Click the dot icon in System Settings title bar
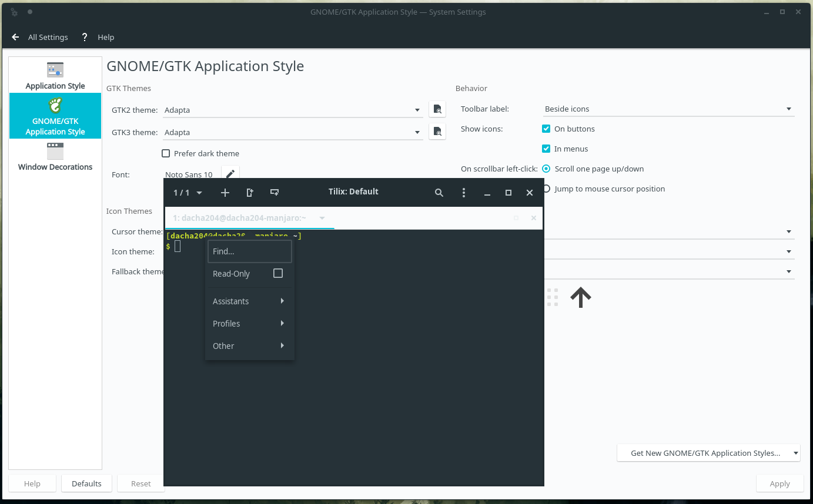Image resolution: width=813 pixels, height=504 pixels. coord(30,12)
